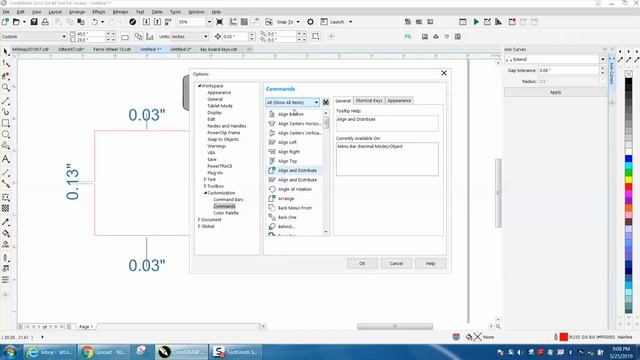Viewport: 640px width, 360px height.
Task: Open the Options gear icon in toolbar
Action: (310, 22)
